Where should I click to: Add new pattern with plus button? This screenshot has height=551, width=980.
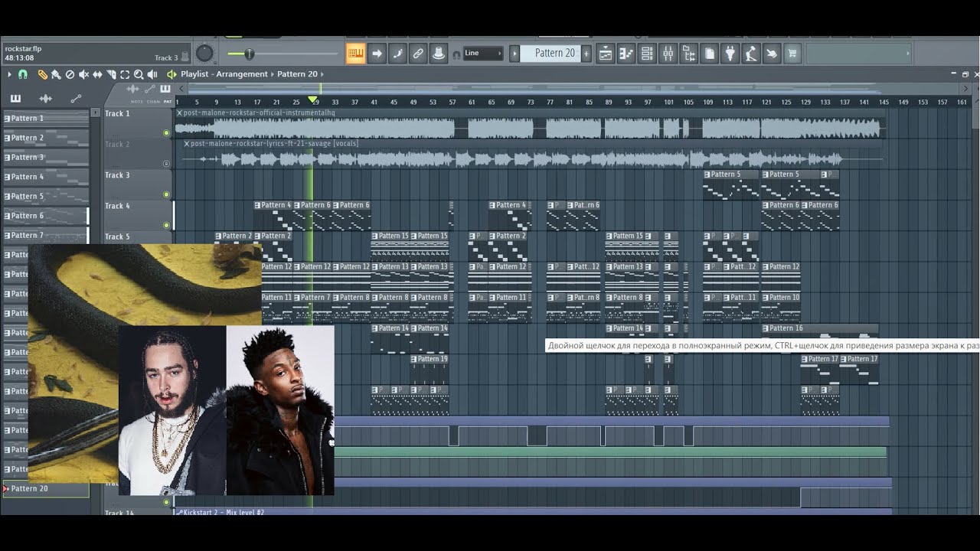586,54
